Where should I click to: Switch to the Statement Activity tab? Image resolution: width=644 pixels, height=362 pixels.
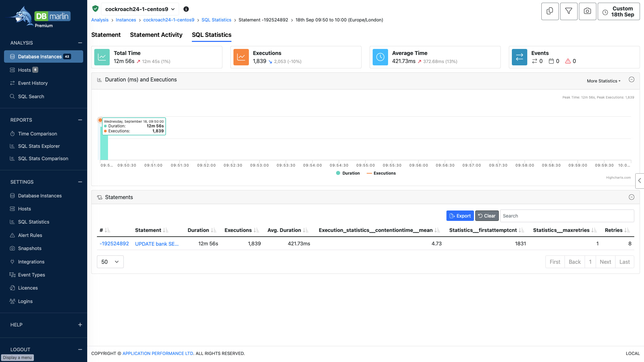point(156,35)
